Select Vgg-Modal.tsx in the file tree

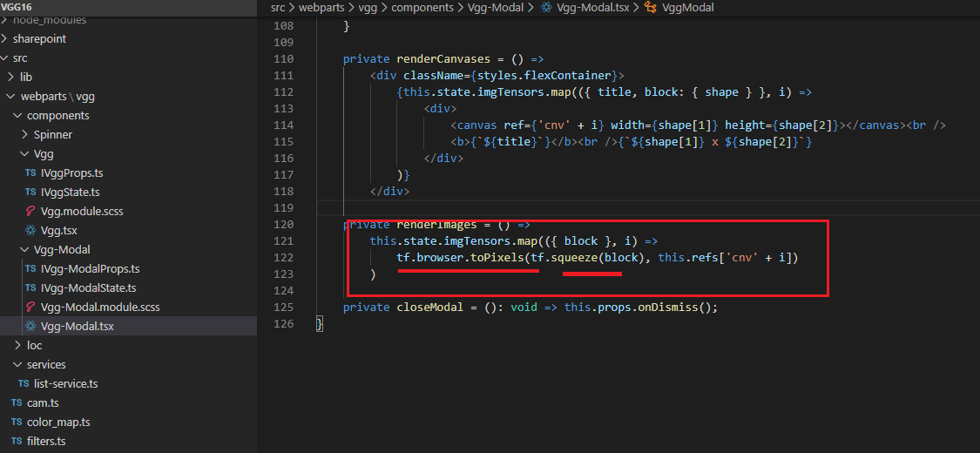(x=77, y=326)
